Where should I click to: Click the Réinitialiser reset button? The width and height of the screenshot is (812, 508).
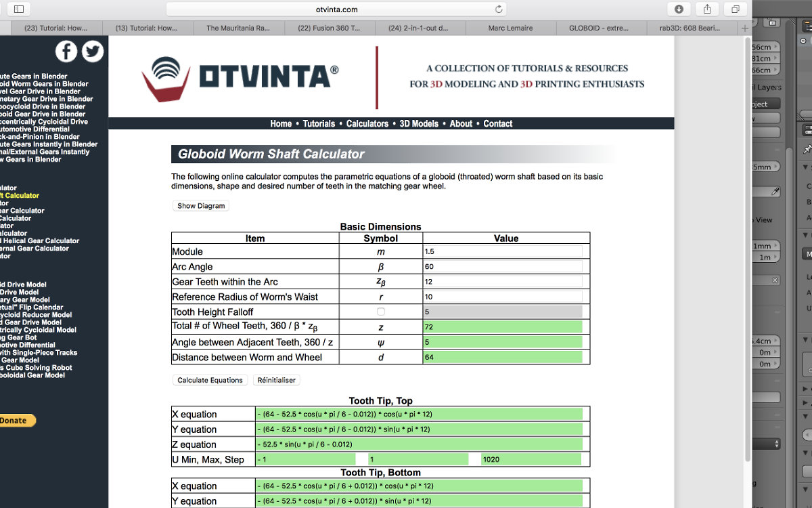pyautogui.click(x=276, y=380)
